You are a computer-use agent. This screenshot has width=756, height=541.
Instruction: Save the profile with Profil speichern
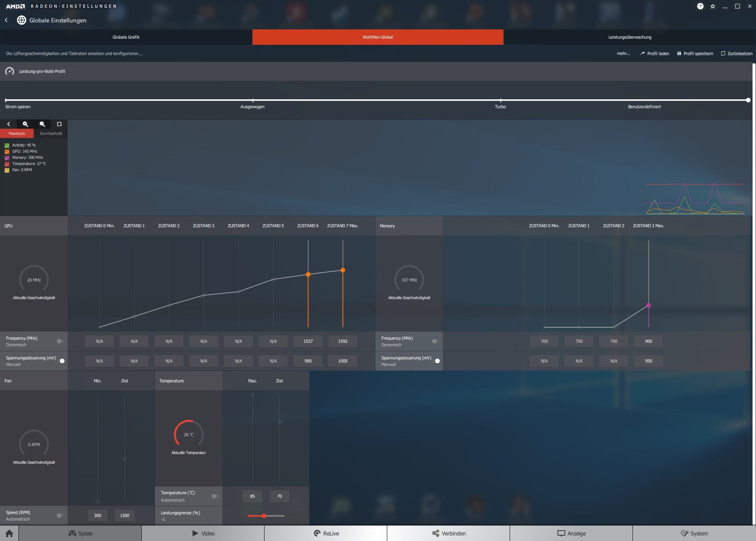pos(695,53)
